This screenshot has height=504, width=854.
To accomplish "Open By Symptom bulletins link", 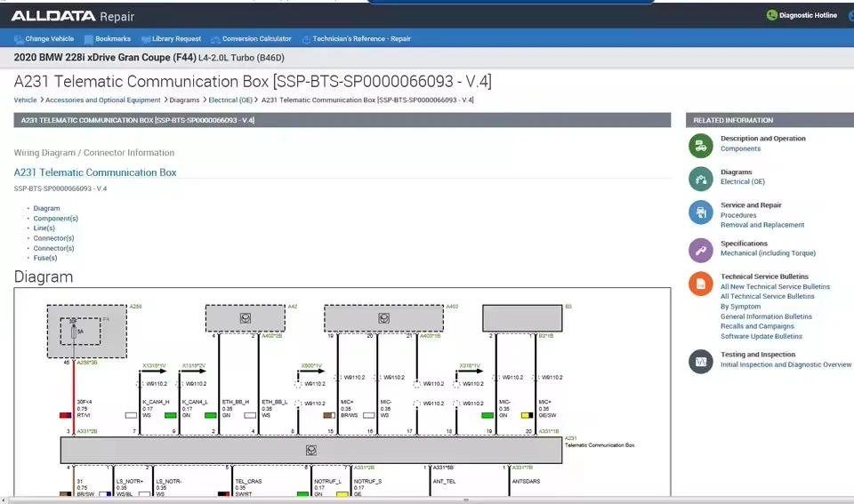I will (x=740, y=307).
